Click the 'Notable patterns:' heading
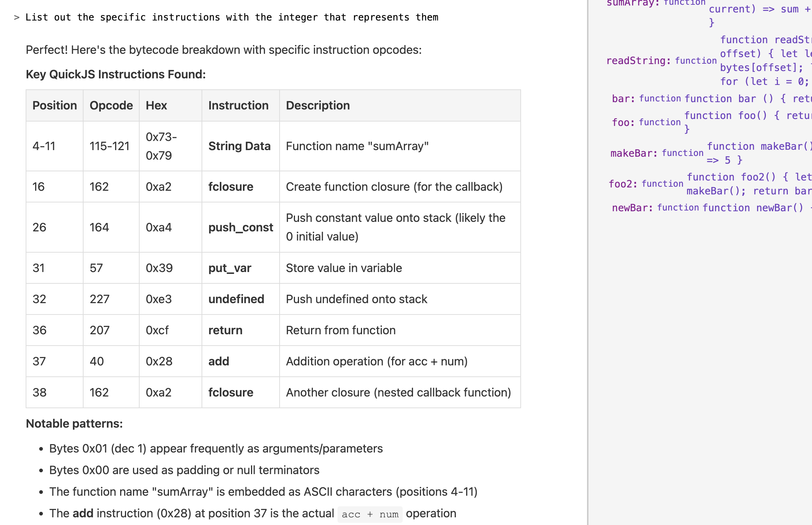Image resolution: width=812 pixels, height=525 pixels. click(x=74, y=424)
